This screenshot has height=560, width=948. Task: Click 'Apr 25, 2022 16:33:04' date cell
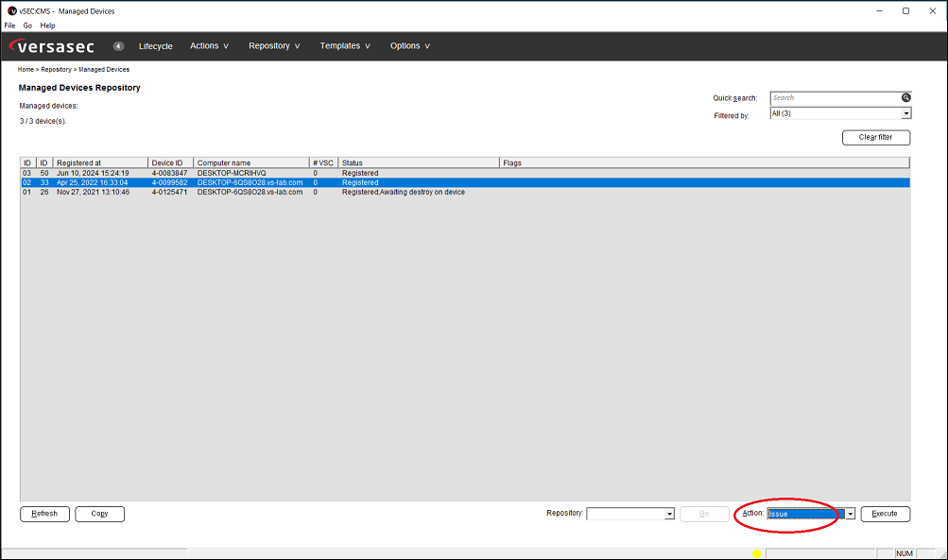[x=93, y=182]
